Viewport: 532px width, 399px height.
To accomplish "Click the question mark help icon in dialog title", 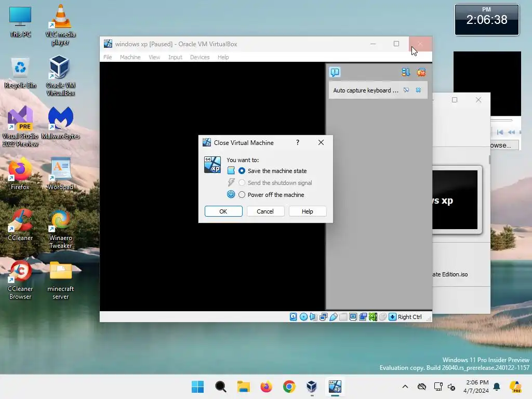I will click(x=298, y=142).
